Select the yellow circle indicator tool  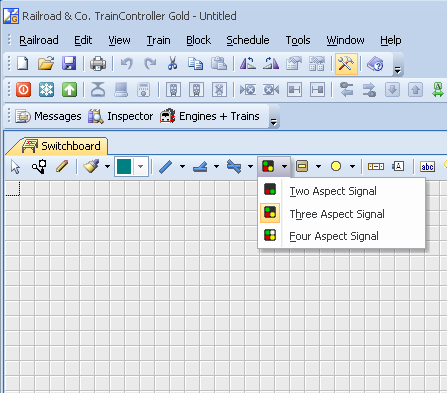(336, 166)
